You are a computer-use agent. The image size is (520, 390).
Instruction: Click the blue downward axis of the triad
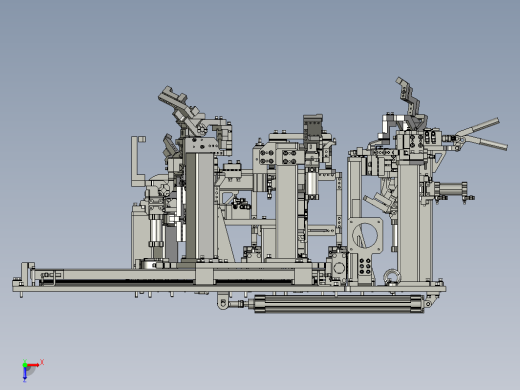25,374
